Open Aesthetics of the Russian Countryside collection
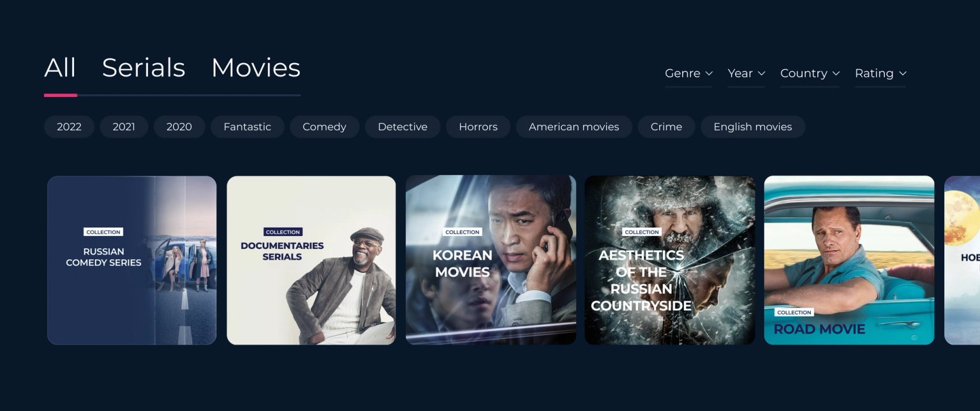The image size is (980, 411). click(x=670, y=260)
